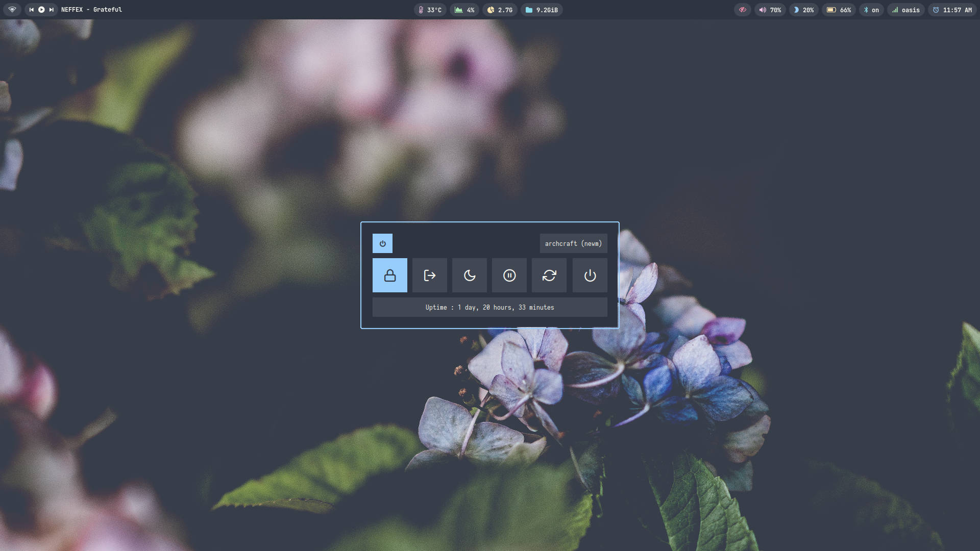Select the Logout icon

(429, 275)
